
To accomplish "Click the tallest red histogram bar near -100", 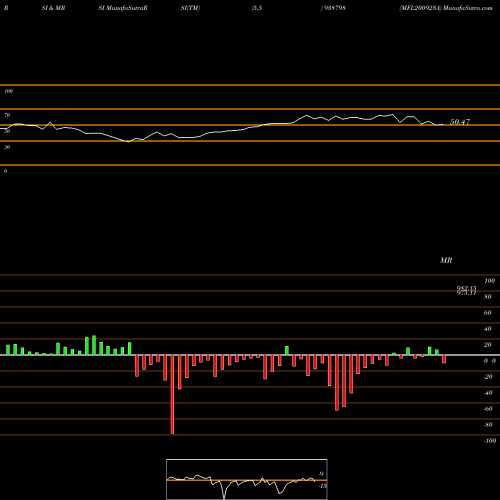I will (172, 394).
